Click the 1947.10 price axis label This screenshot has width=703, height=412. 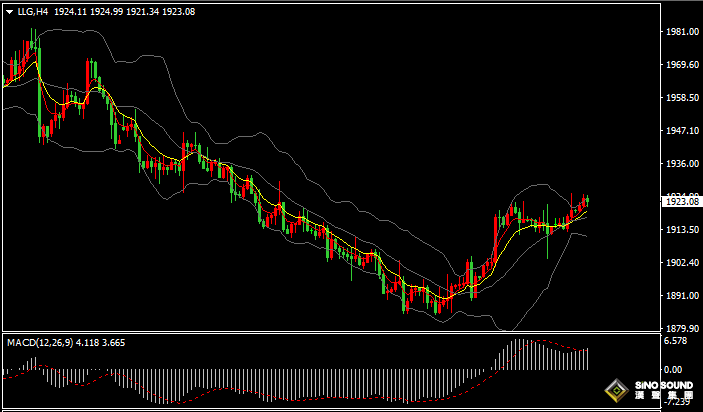680,131
